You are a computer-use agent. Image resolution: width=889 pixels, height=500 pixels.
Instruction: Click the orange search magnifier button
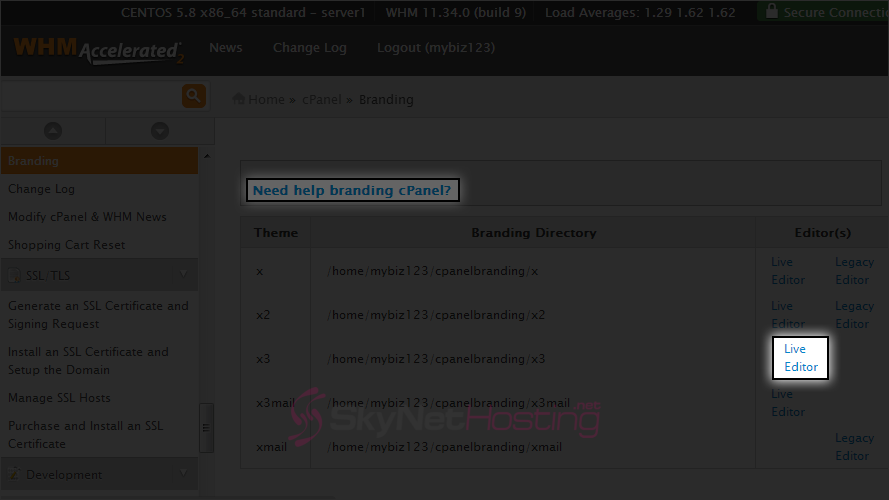pos(193,96)
